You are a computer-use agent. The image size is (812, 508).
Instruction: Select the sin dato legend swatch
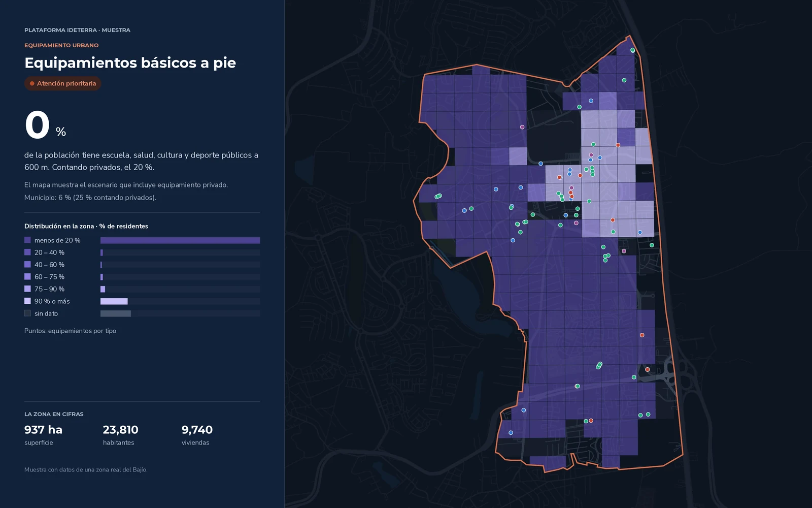tap(27, 313)
